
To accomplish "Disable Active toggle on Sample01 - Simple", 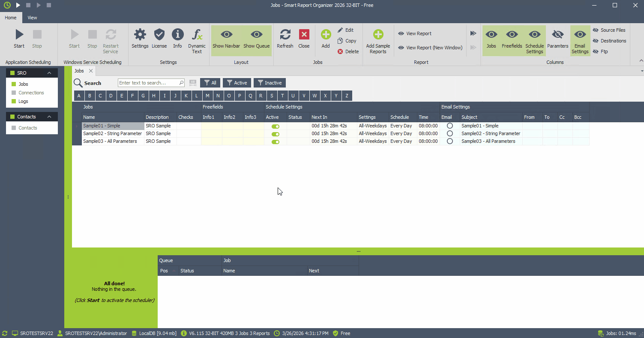I will tap(275, 126).
